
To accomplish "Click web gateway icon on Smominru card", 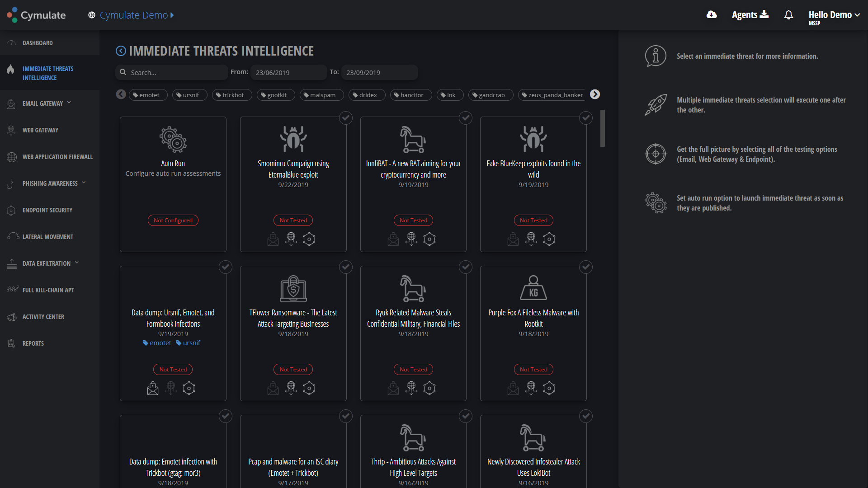I will 291,239.
